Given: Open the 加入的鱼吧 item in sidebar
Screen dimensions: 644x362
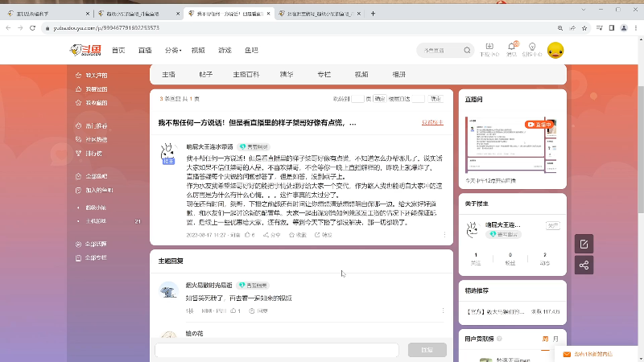Looking at the screenshot, I should 94,190.
